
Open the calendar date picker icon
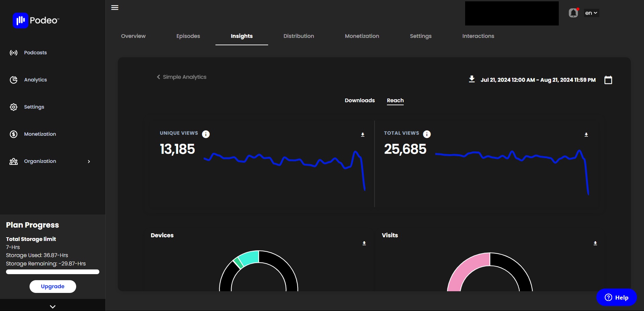608,80
